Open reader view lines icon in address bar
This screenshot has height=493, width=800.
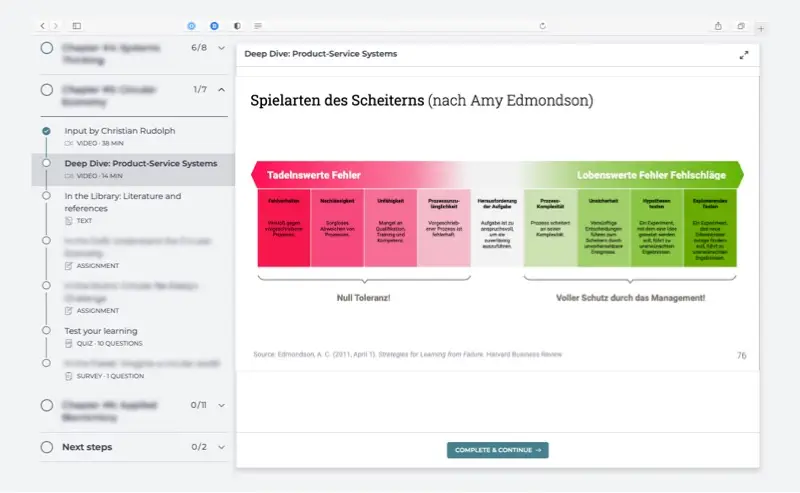click(x=258, y=26)
